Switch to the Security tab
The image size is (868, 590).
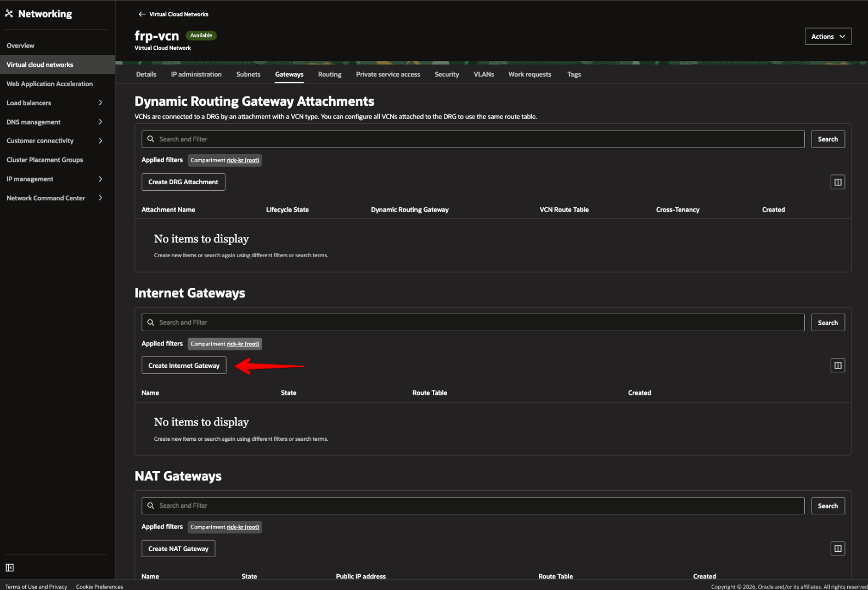click(x=447, y=75)
